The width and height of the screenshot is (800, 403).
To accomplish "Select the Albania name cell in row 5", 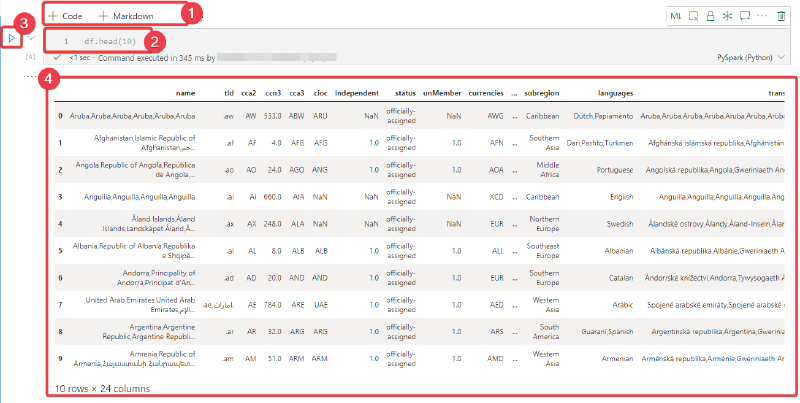I will 134,251.
